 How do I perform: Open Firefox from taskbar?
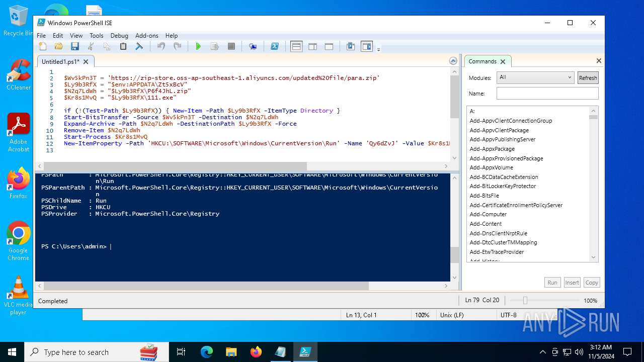click(x=256, y=352)
